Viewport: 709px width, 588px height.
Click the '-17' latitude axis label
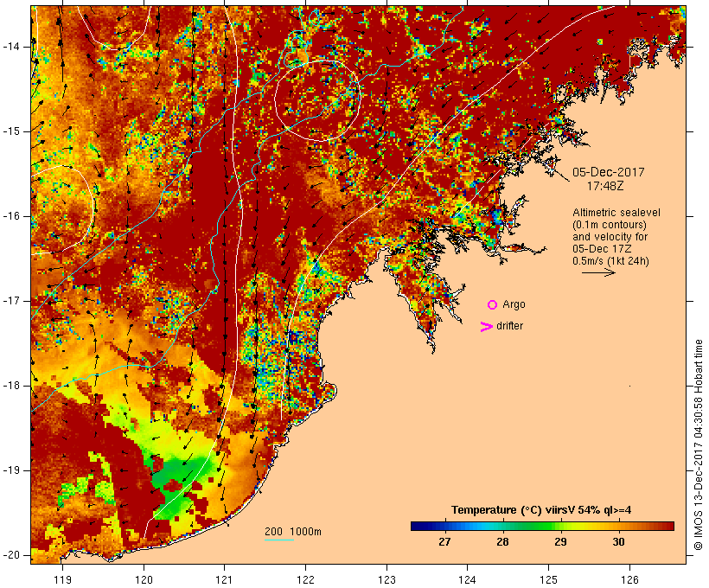click(11, 301)
